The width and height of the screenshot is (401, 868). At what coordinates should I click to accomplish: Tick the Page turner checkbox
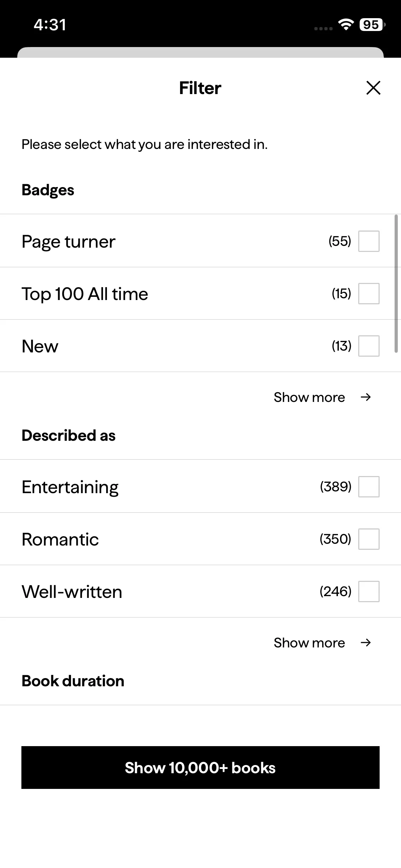369,241
